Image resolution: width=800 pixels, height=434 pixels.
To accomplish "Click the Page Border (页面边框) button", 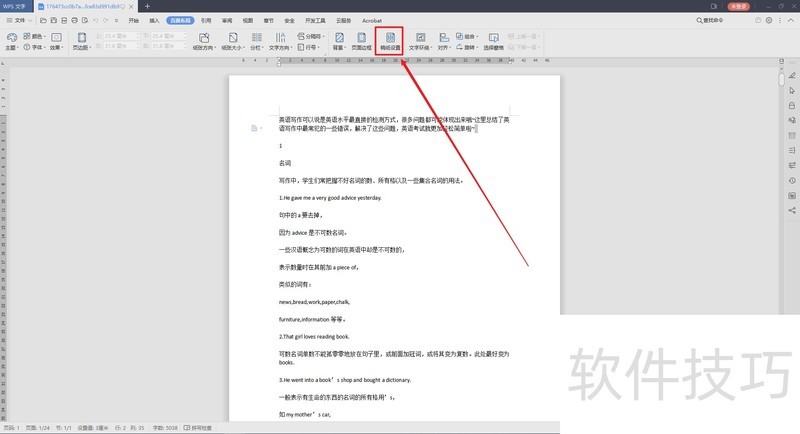I will coord(361,41).
